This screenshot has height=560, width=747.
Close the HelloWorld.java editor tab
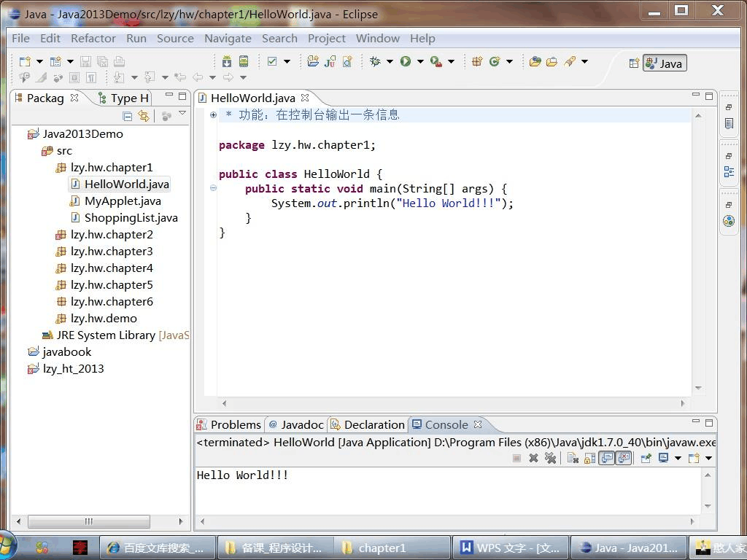click(x=305, y=98)
